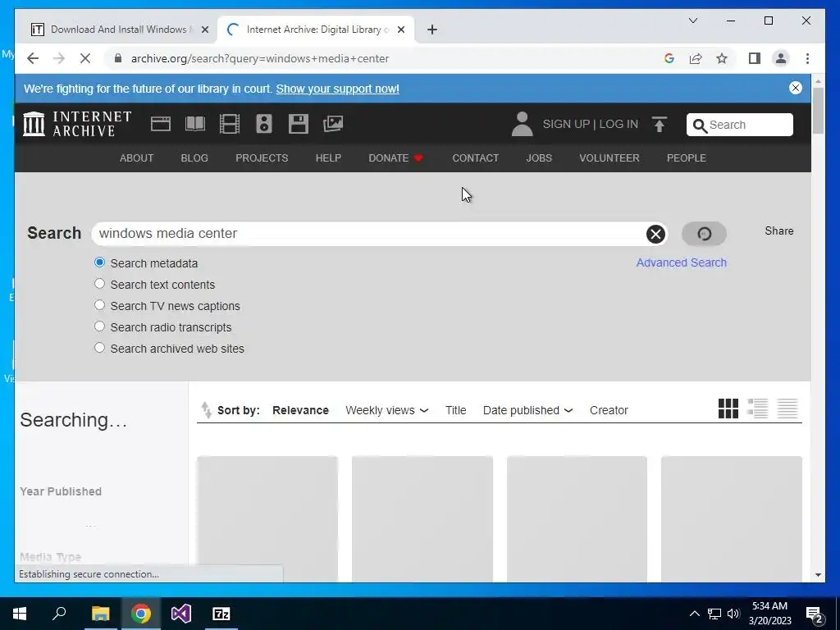840x630 pixels.
Task: Click the SIGN UP link
Action: click(566, 125)
